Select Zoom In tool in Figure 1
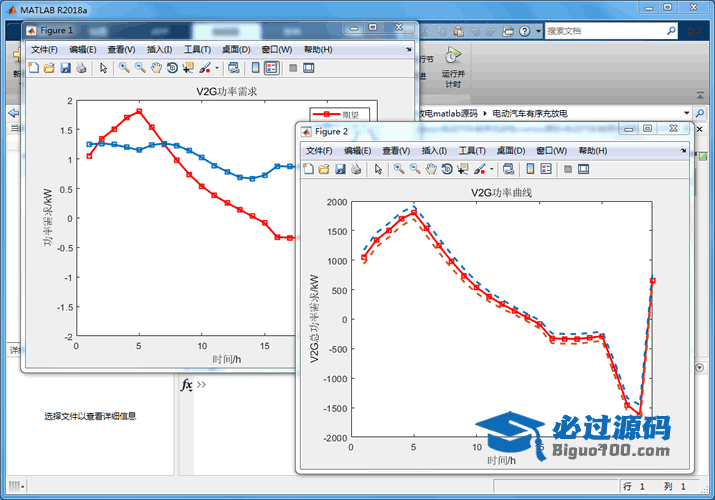Image resolution: width=715 pixels, height=500 pixels. click(124, 68)
